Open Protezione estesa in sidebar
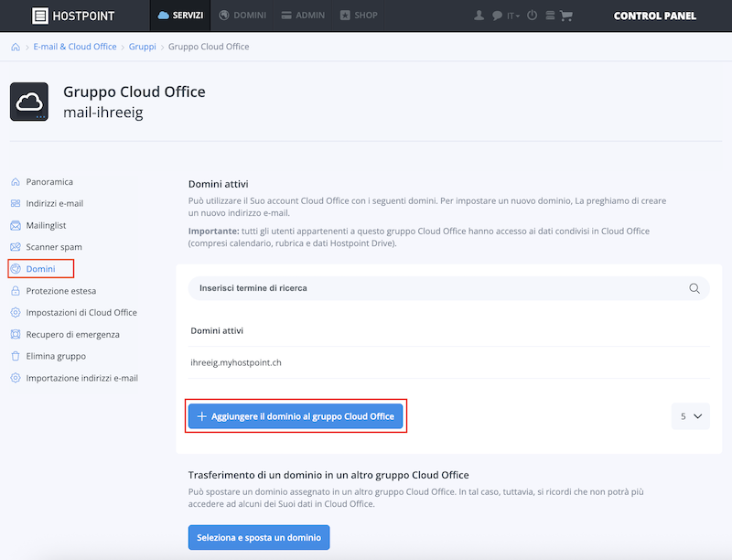This screenshot has height=560, width=732. [60, 291]
